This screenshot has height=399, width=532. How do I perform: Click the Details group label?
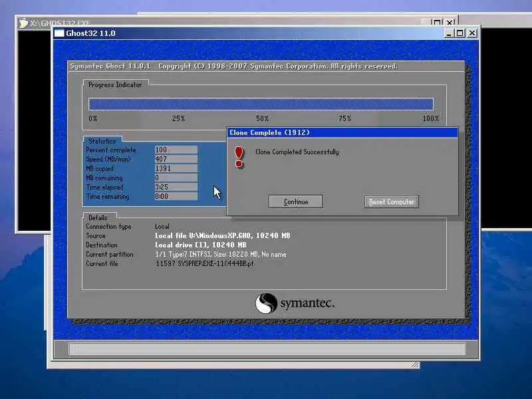98,217
